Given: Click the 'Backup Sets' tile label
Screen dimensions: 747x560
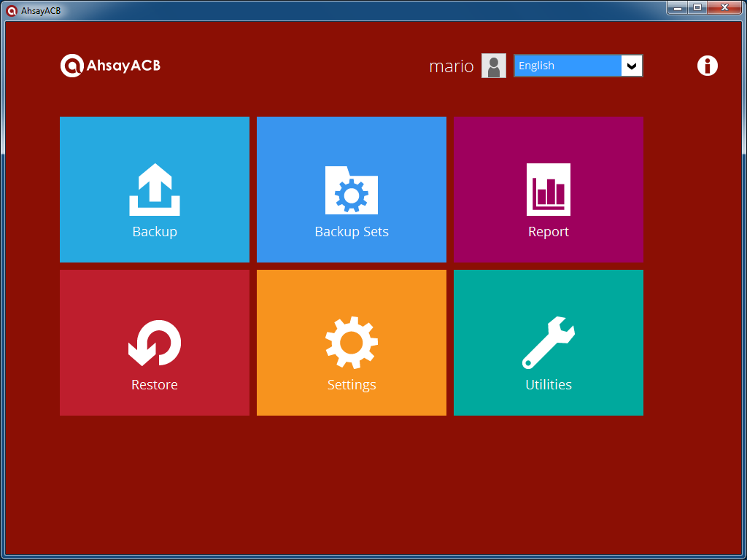Looking at the screenshot, I should pyautogui.click(x=352, y=232).
